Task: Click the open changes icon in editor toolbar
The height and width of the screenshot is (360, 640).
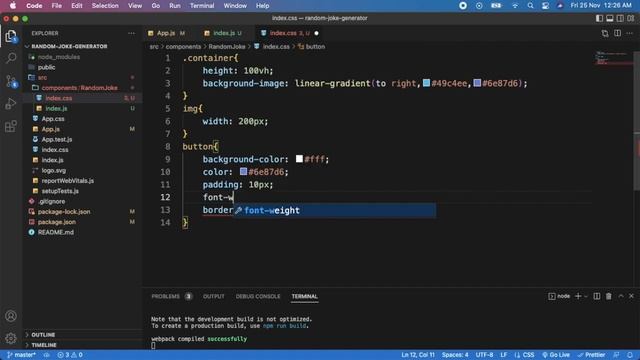Action: point(605,33)
